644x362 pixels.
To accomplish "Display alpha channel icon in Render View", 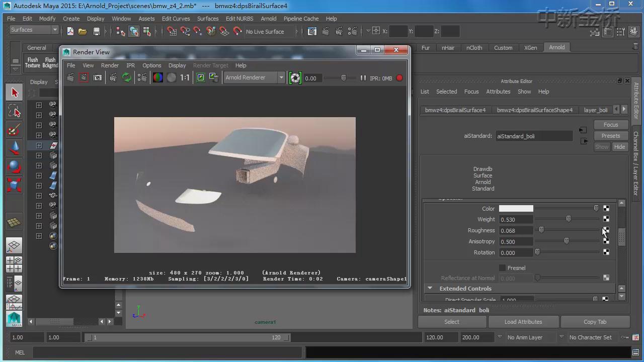I will (172, 77).
